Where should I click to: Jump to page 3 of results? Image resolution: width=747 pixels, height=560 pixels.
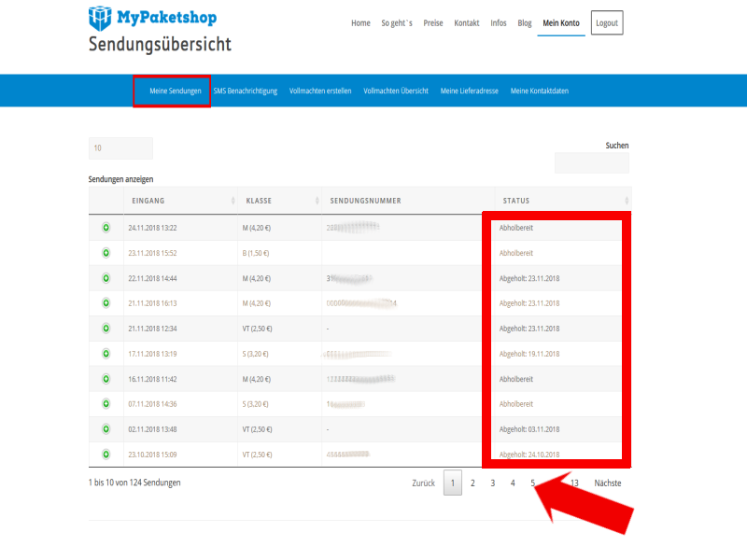pyautogui.click(x=492, y=483)
